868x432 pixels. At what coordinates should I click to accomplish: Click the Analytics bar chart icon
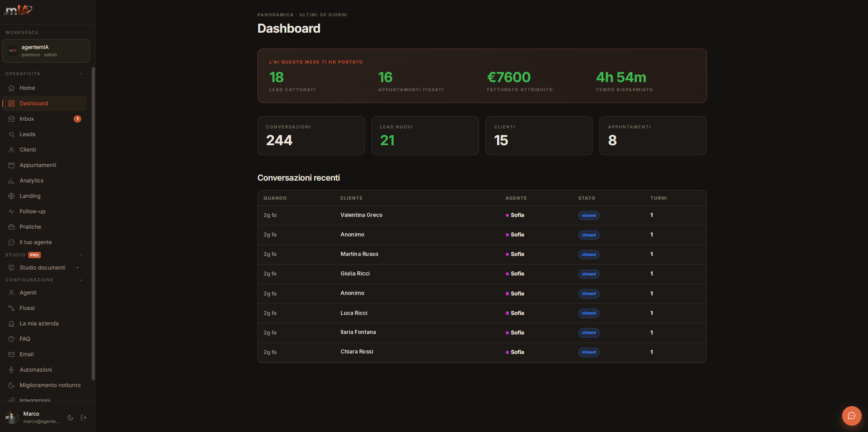point(11,181)
